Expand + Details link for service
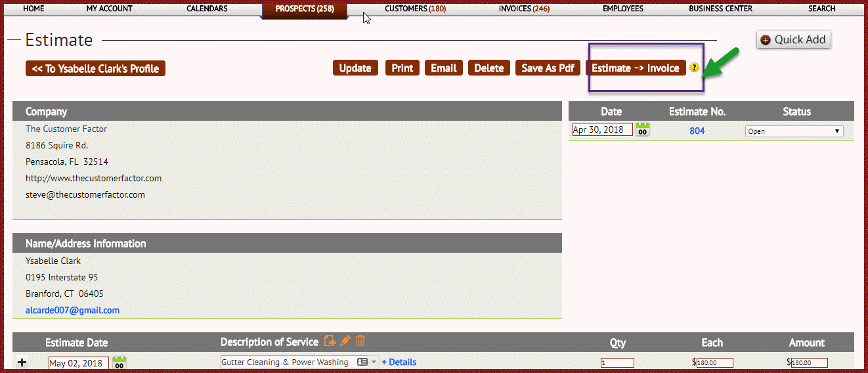The height and width of the screenshot is (373, 868). coord(399,362)
